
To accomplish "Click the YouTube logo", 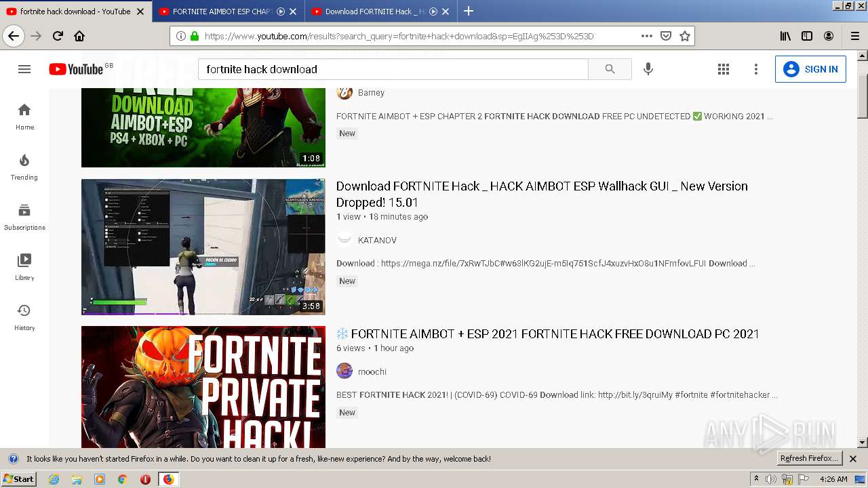I will point(76,69).
